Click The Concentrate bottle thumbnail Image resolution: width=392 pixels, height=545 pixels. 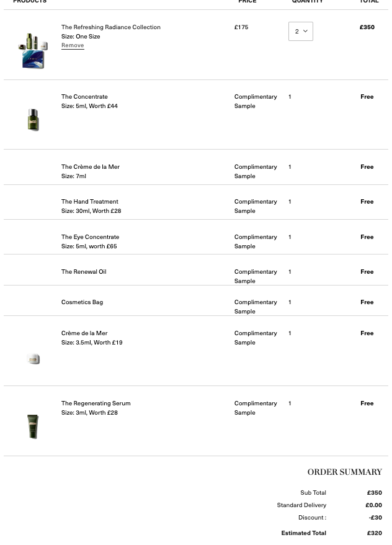pos(33,120)
